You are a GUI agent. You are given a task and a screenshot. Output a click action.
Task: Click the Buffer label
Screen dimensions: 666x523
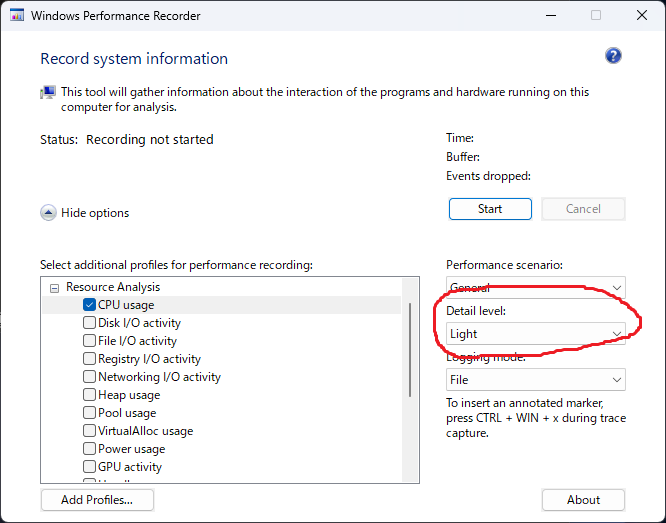(463, 157)
